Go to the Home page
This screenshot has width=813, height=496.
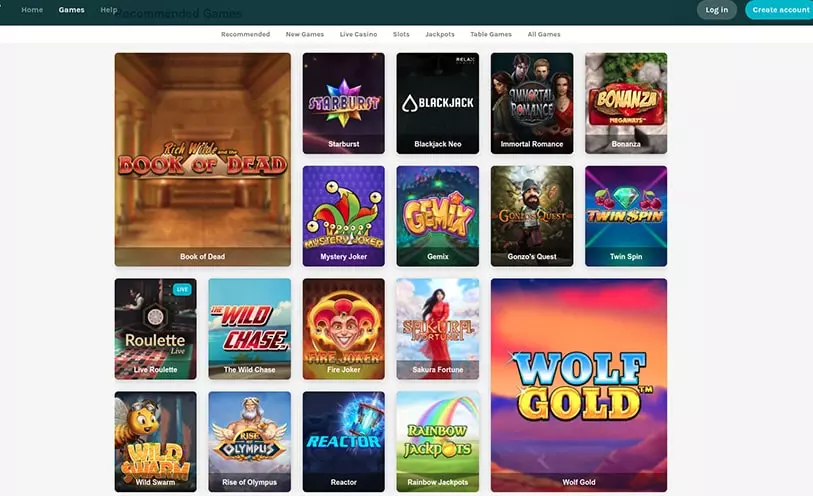click(x=32, y=10)
